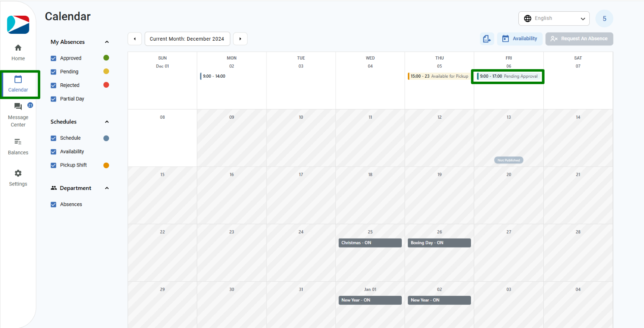This screenshot has width=644, height=328.
Task: Open Settings from sidebar
Action: pos(18,178)
